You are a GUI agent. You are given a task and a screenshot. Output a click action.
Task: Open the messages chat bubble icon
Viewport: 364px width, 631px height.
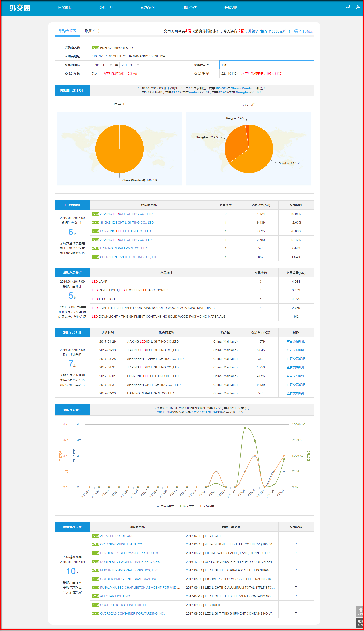tap(347, 7)
